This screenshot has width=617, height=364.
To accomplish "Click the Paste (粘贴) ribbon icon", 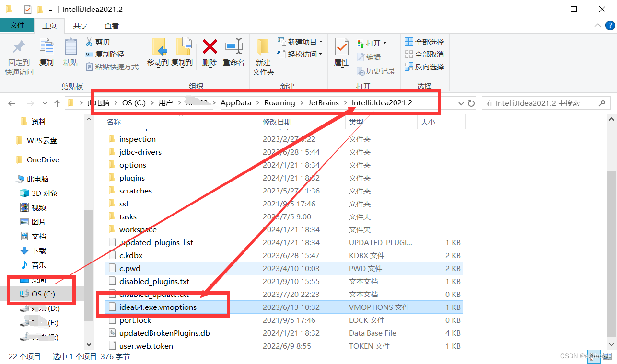I will pos(70,47).
